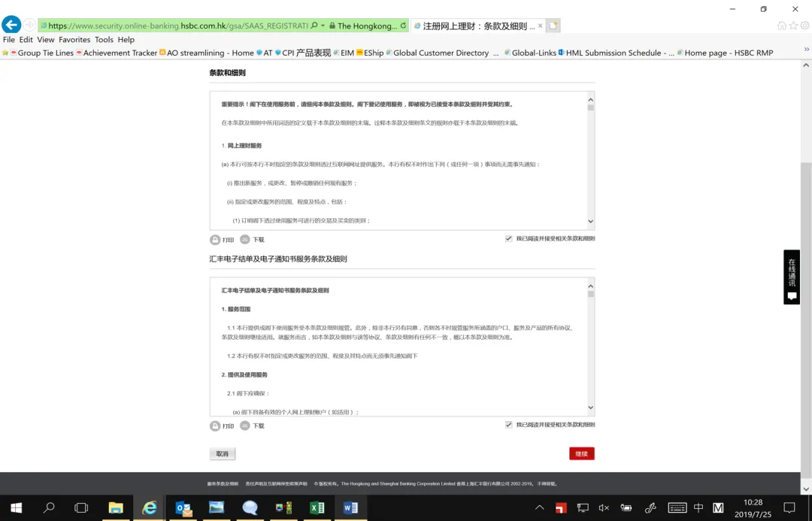Click the 取消 cancel button
Screen dimensions: 812x521
(x=223, y=453)
